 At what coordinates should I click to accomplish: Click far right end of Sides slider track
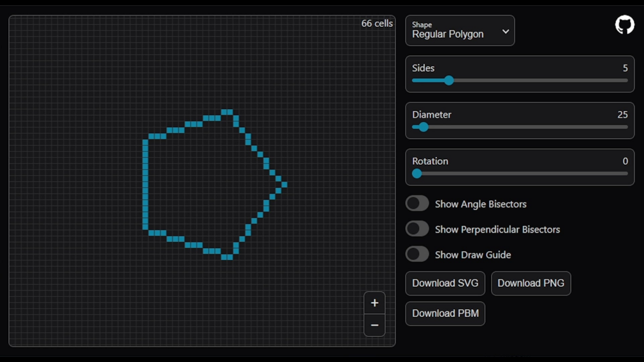click(x=626, y=80)
